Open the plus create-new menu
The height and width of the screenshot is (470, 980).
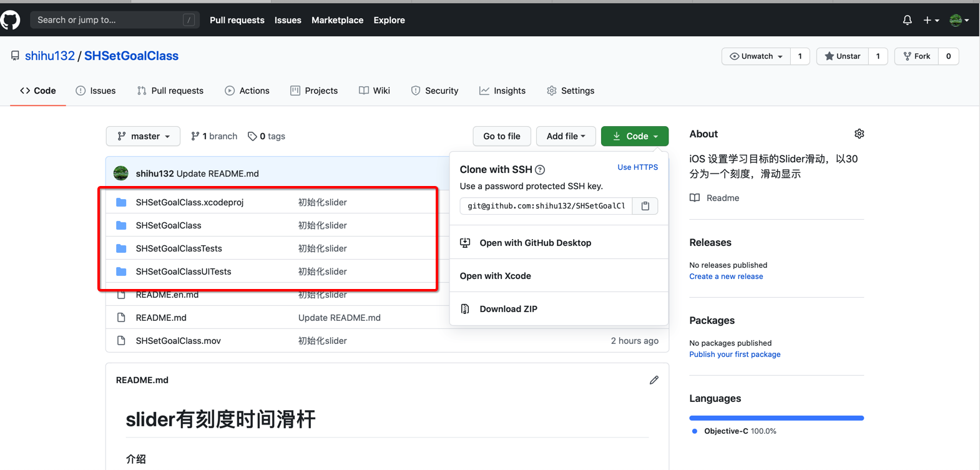click(x=931, y=20)
